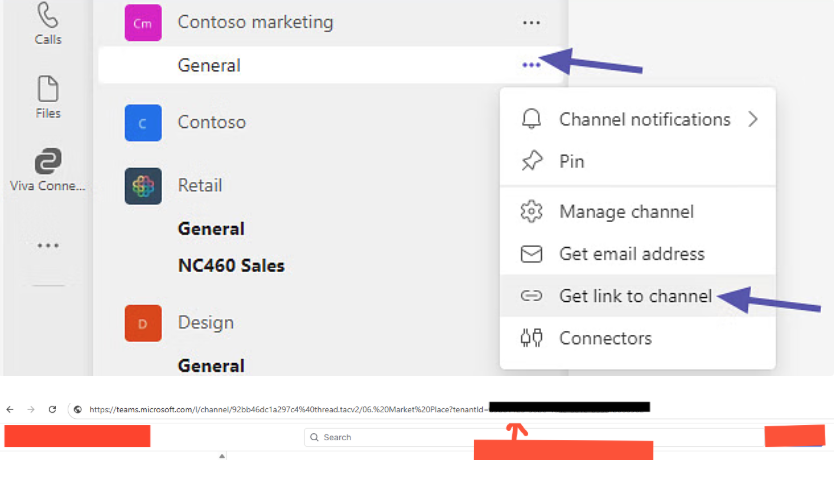This screenshot has height=491, width=839.
Task: Select the blue Contoso team avatar
Action: 143,122
